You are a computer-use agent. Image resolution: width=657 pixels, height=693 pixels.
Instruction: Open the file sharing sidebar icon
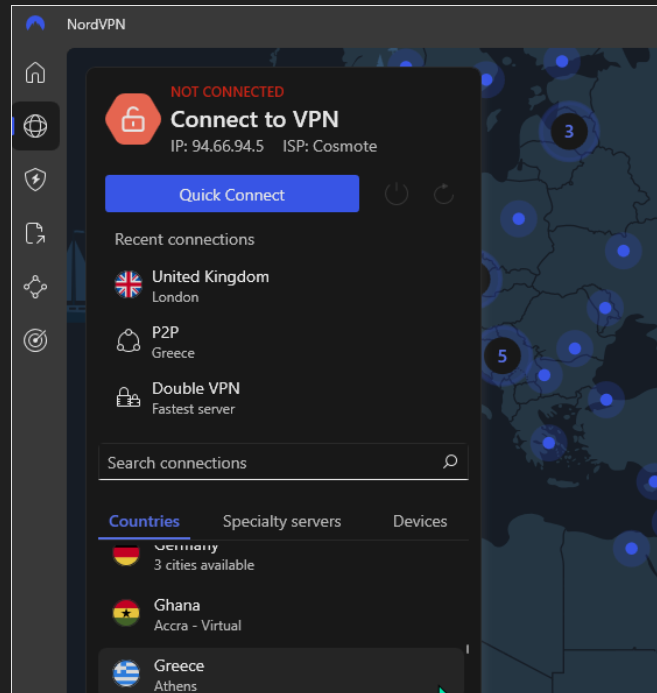coord(35,233)
